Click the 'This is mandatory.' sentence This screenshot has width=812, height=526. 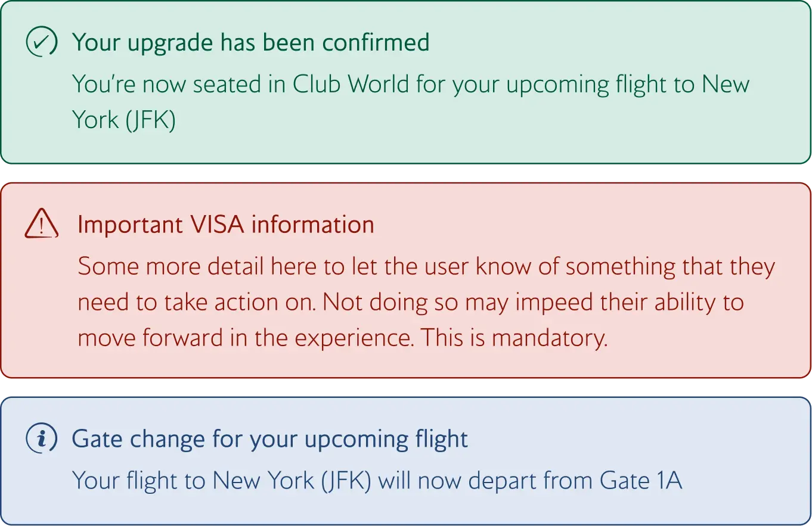pyautogui.click(x=514, y=338)
